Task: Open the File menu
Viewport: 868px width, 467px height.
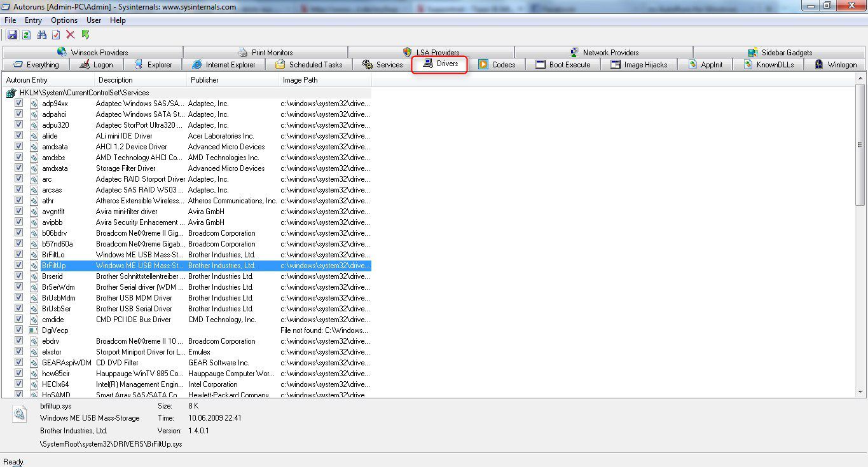Action: (x=10, y=20)
